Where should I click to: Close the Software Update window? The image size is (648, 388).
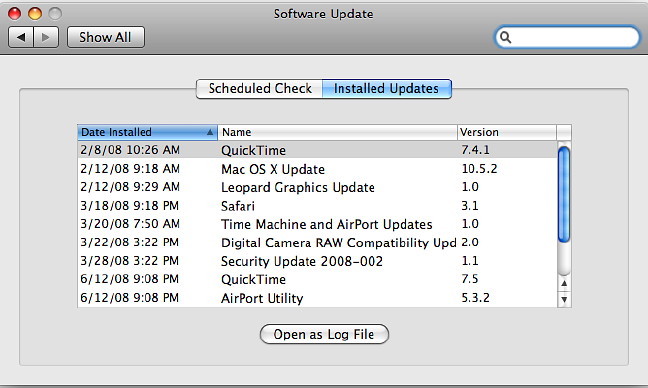[x=14, y=14]
